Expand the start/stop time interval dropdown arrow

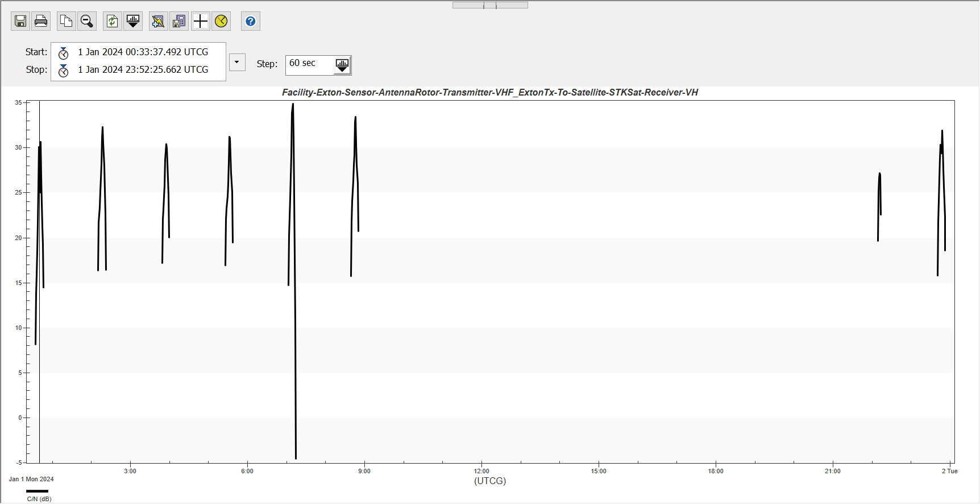pyautogui.click(x=237, y=62)
